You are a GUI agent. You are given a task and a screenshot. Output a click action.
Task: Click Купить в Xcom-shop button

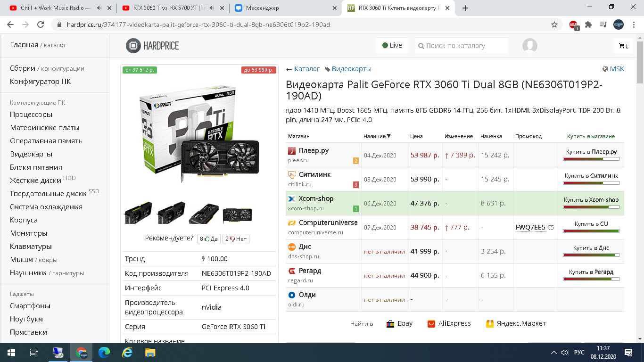(591, 199)
